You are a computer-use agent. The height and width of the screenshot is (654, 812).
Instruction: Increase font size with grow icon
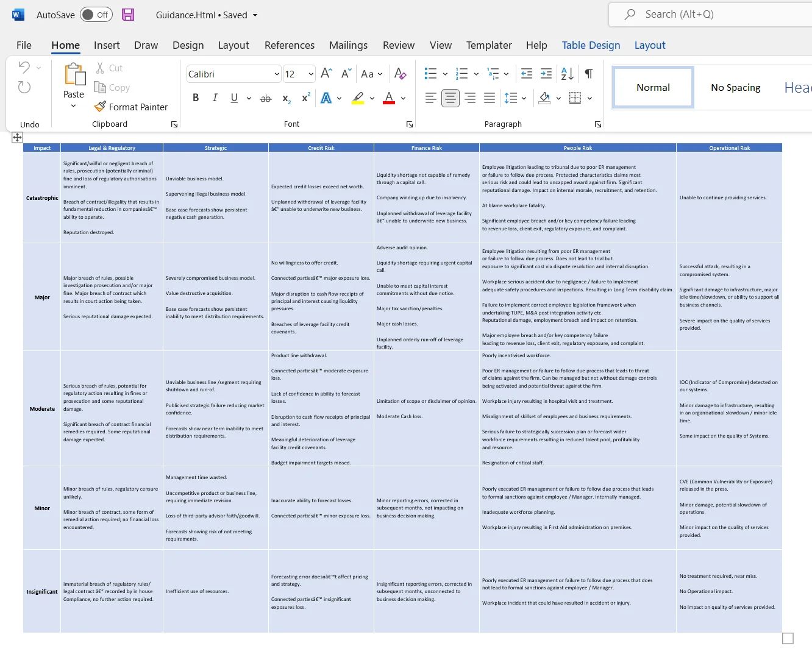pyautogui.click(x=326, y=74)
